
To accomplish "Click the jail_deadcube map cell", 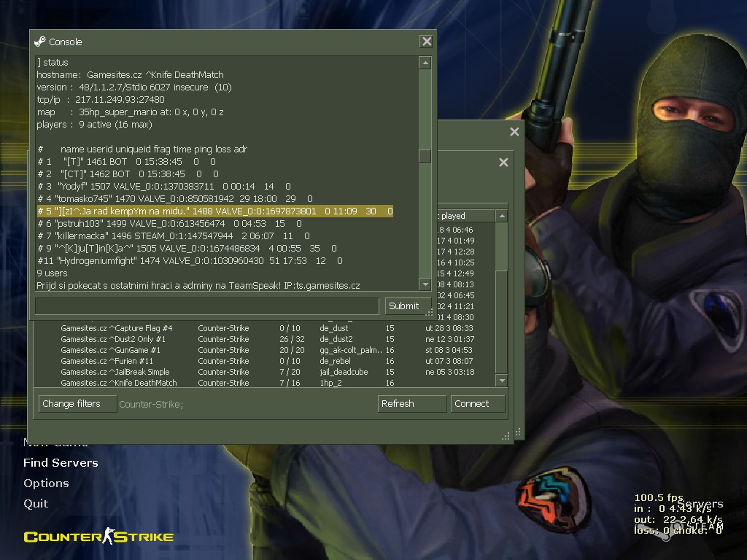I will (344, 372).
